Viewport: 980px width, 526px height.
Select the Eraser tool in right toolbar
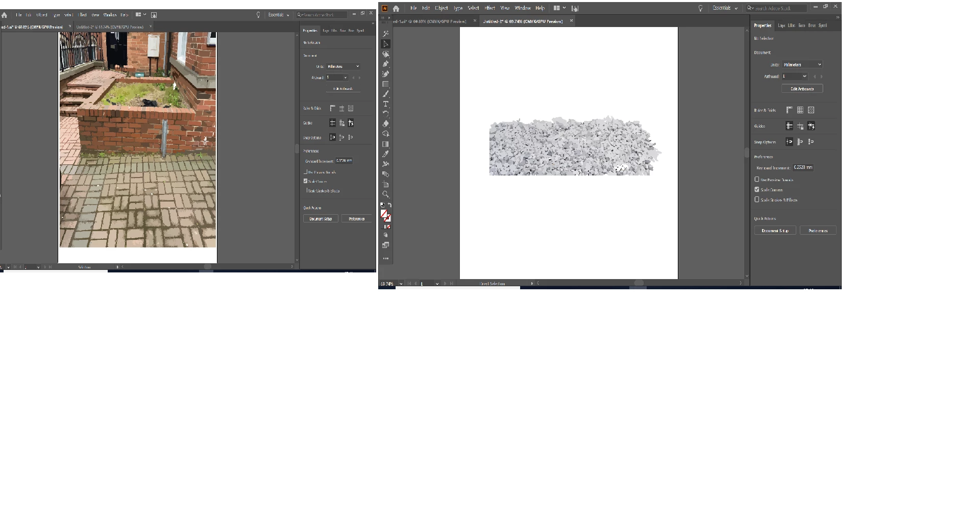[x=386, y=123]
